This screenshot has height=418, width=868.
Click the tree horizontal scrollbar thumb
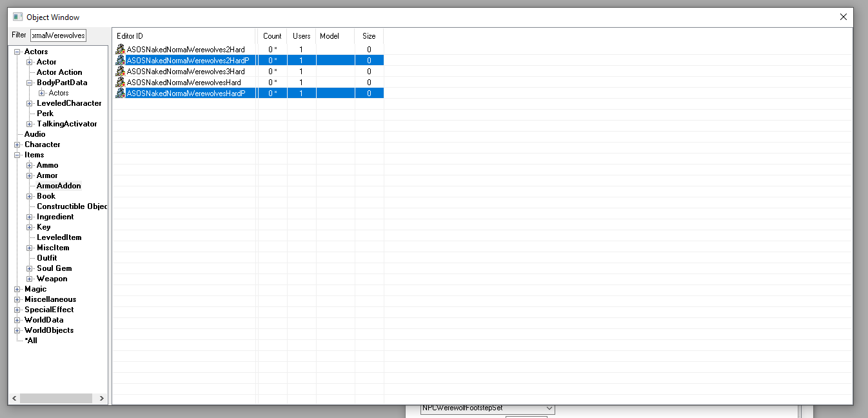coord(55,399)
